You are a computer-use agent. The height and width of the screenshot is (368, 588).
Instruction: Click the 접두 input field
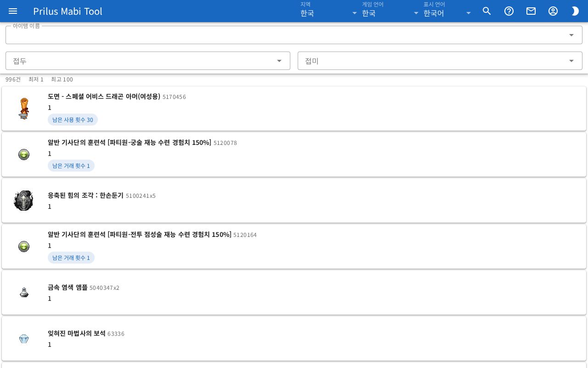click(148, 61)
